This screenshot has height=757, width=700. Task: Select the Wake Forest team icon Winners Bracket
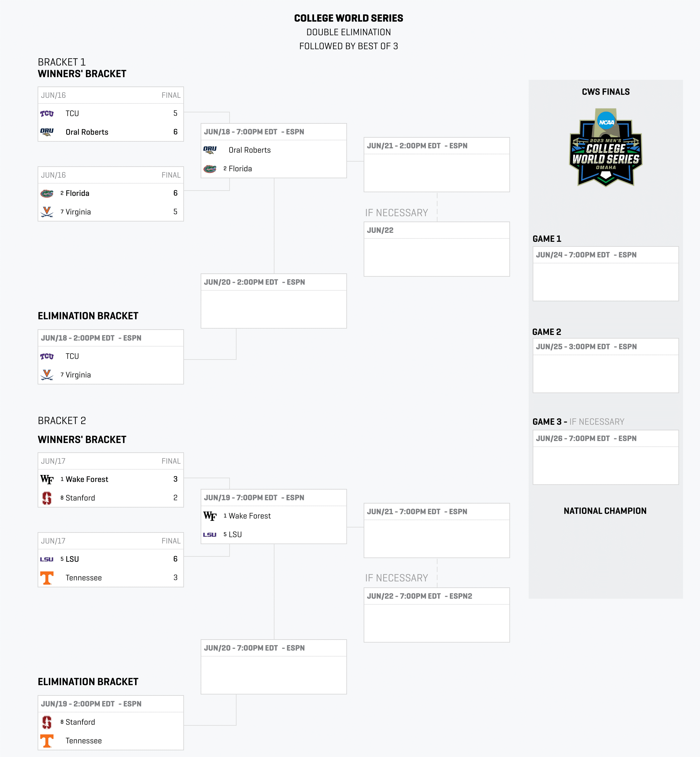click(49, 479)
